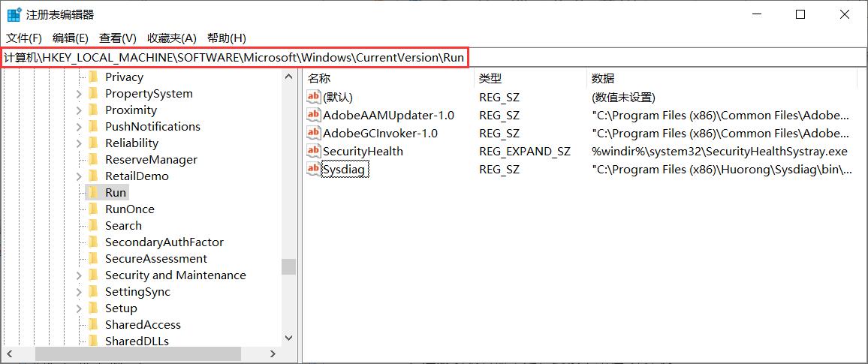Click the string icon next to AdobeAAMUpdater-1.0
Viewport: 868px width, 364px height.
point(314,115)
